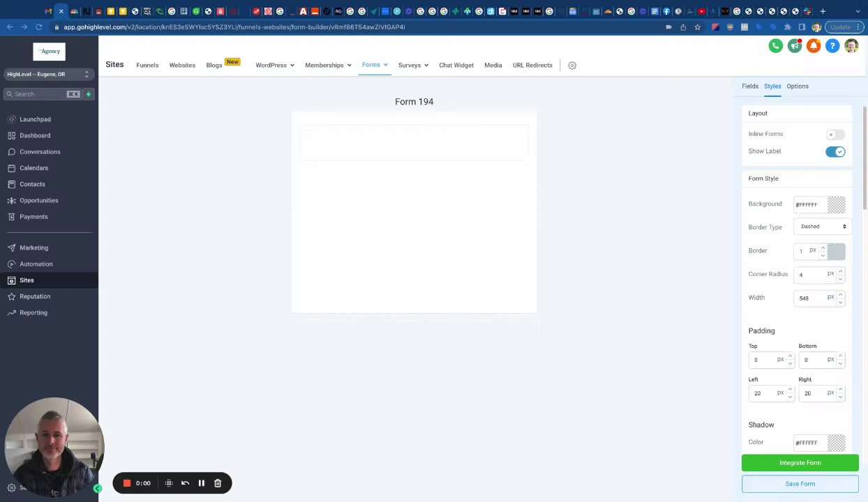Viewport: 868px width, 502px height.
Task: Open the Funnels tab
Action: (x=147, y=66)
